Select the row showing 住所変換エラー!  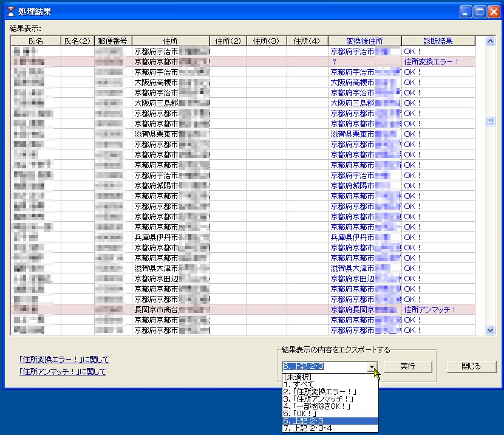[182, 62]
